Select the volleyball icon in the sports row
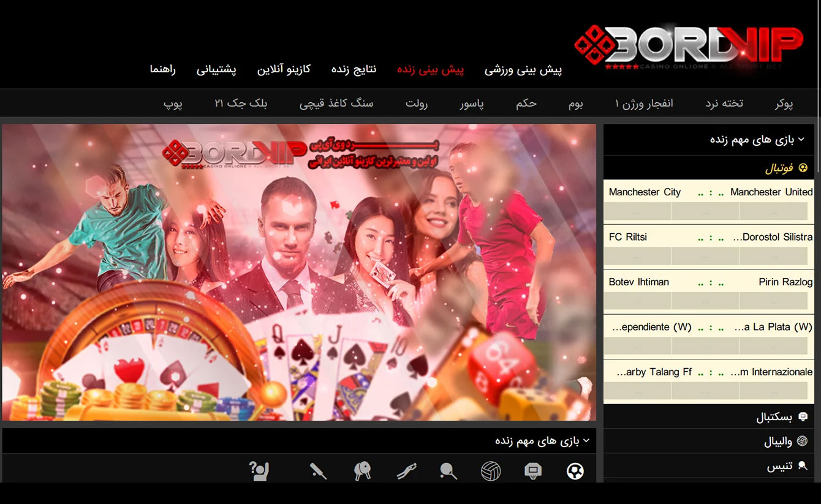821x504 pixels. point(491,471)
